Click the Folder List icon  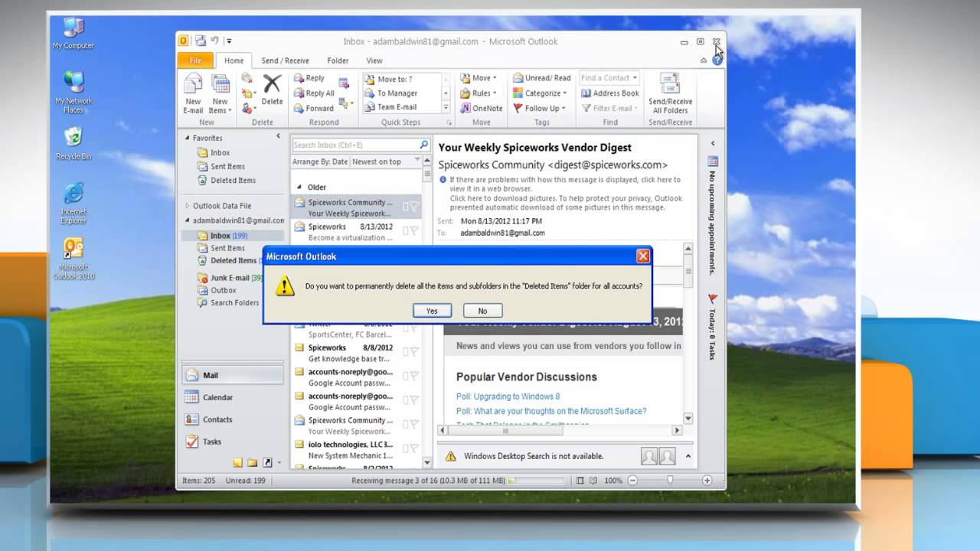click(252, 462)
